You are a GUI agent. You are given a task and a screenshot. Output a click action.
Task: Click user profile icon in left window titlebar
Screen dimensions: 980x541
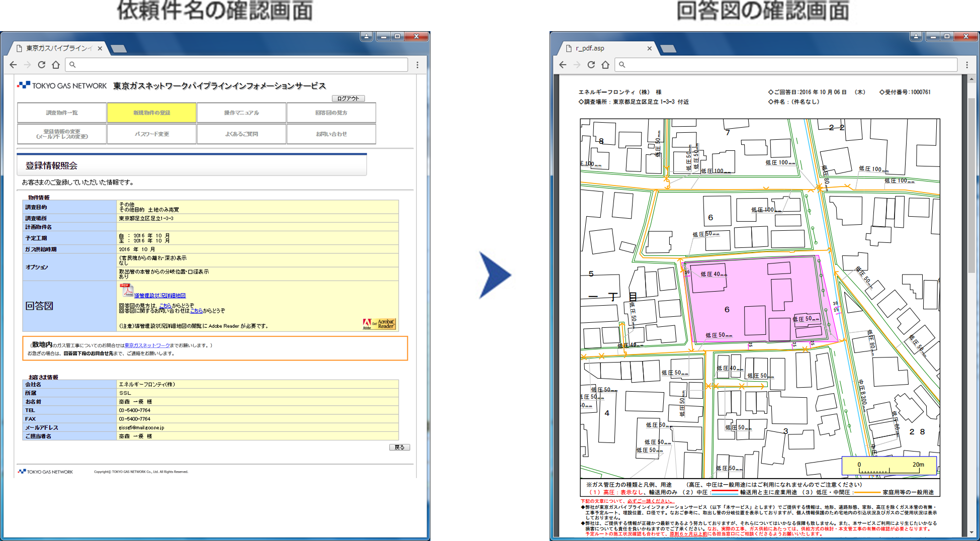pyautogui.click(x=366, y=36)
